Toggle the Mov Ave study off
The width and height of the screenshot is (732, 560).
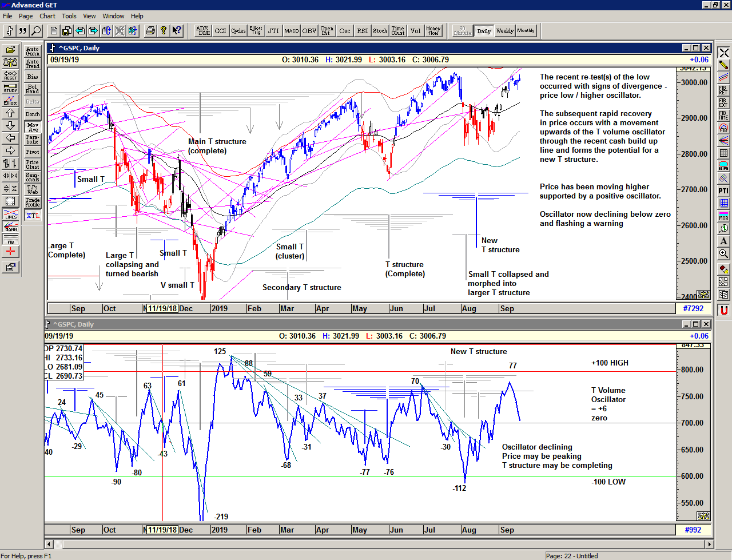(34, 126)
